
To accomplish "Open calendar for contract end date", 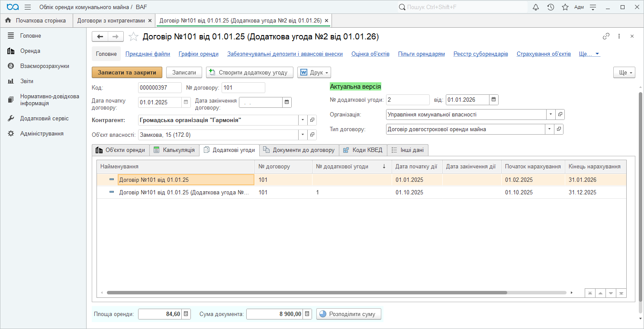I will pyautogui.click(x=287, y=102).
